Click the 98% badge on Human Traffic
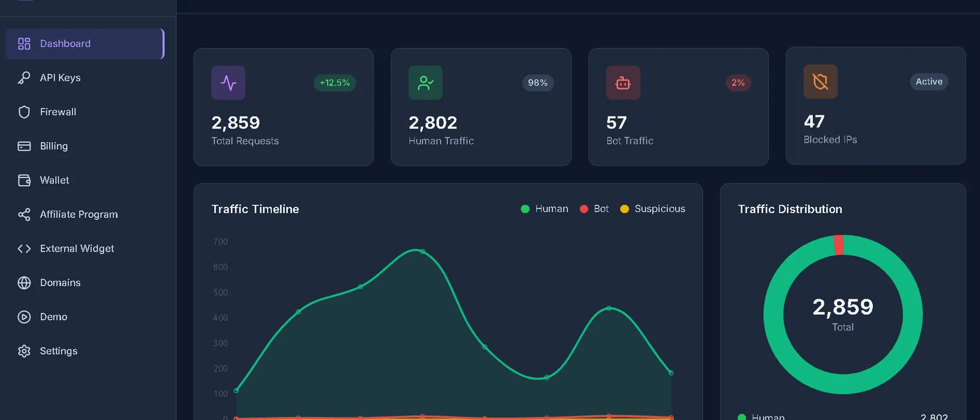This screenshot has height=420, width=980. pyautogui.click(x=538, y=83)
